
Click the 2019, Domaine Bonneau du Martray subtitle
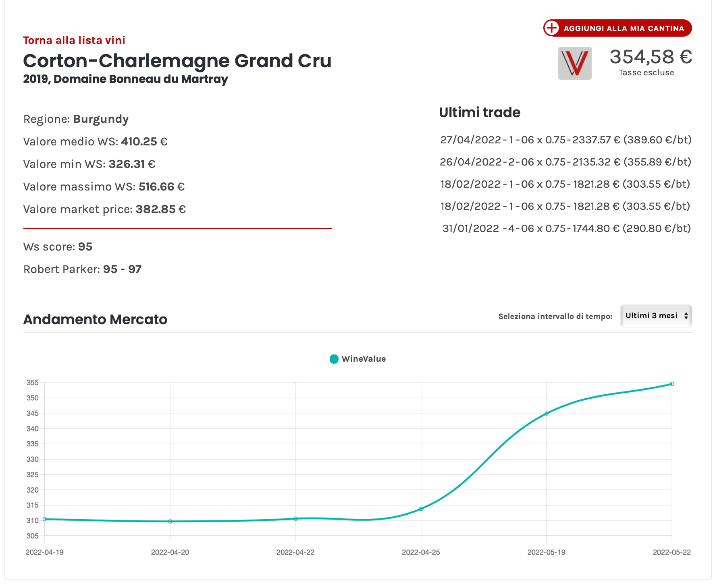[x=125, y=79]
